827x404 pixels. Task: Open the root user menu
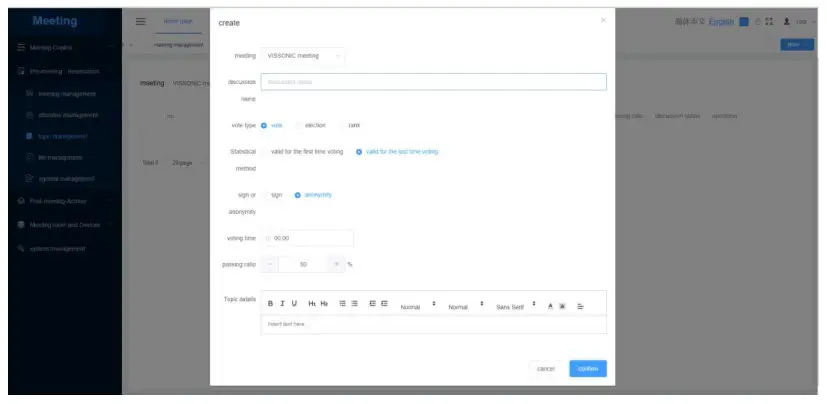(806, 22)
